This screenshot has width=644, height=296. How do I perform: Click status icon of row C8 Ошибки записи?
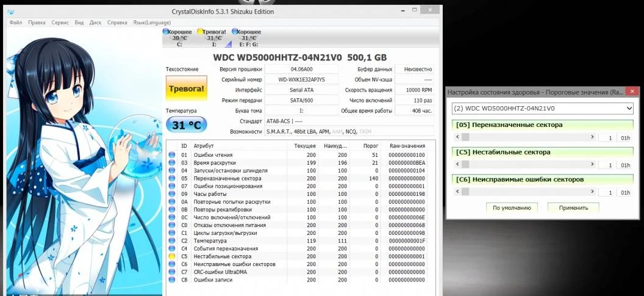click(x=172, y=280)
